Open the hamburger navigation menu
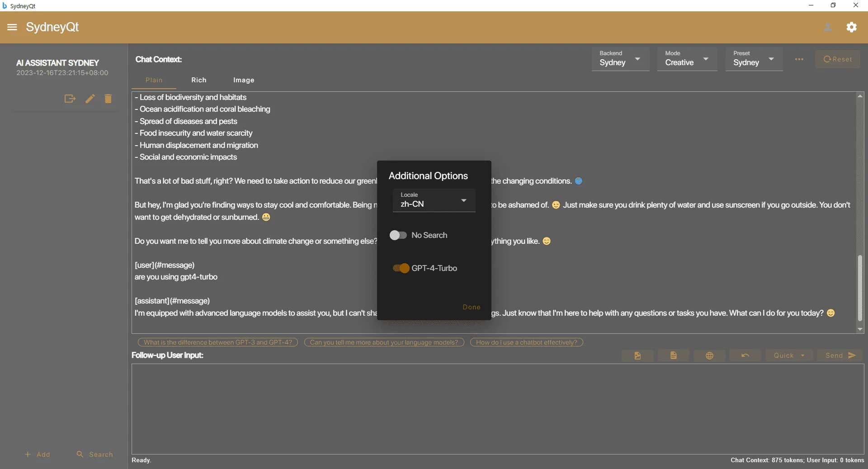Image resolution: width=868 pixels, height=469 pixels. click(12, 27)
